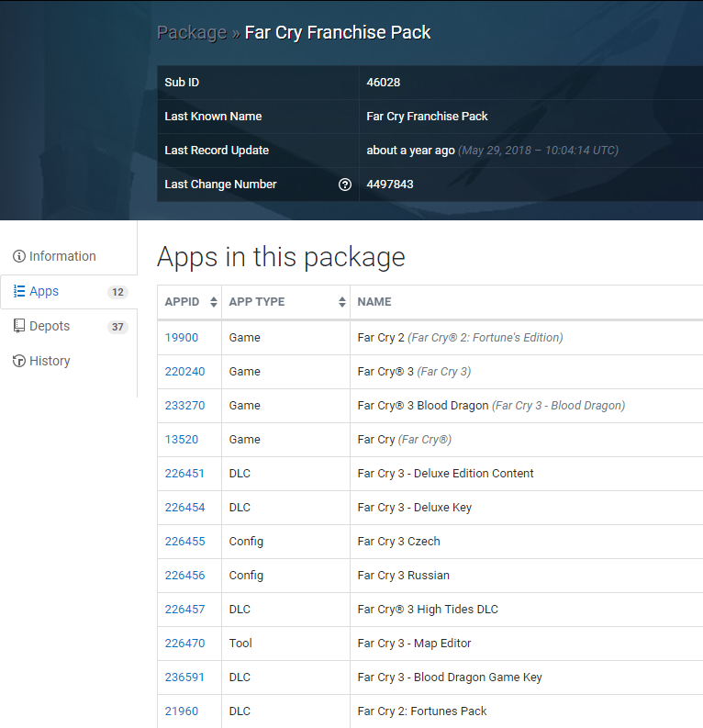Click 'Game' type in the 19900 row

click(244, 338)
